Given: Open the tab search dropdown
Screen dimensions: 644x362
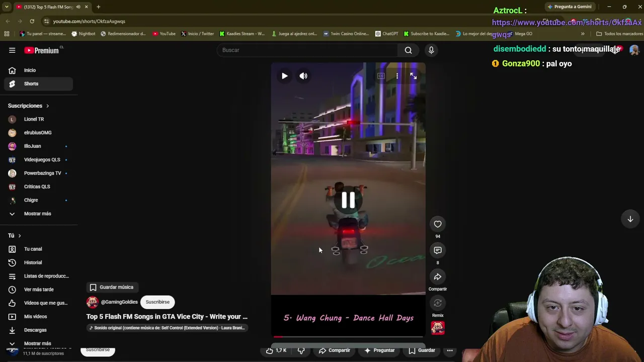Looking at the screenshot, I should click(7, 7).
